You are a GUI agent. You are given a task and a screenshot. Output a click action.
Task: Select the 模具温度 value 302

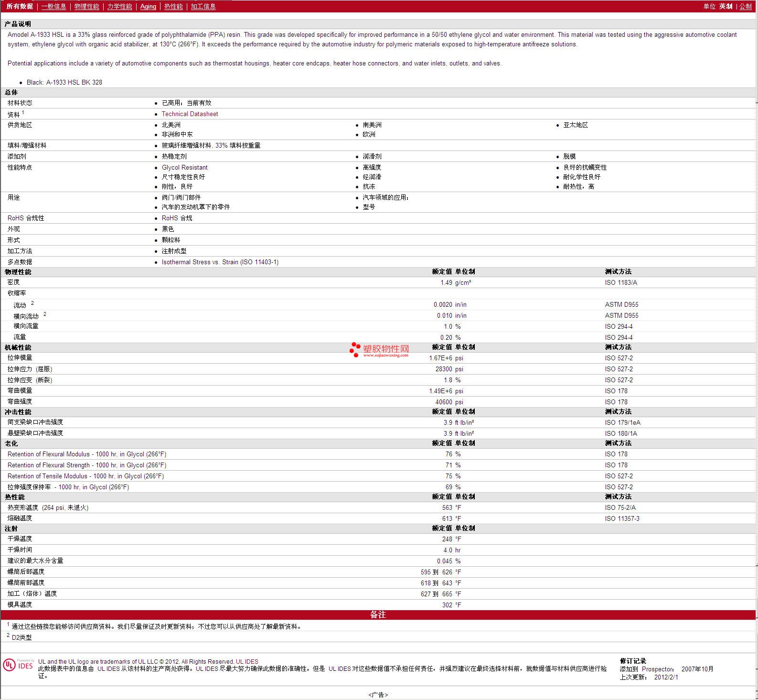point(447,605)
